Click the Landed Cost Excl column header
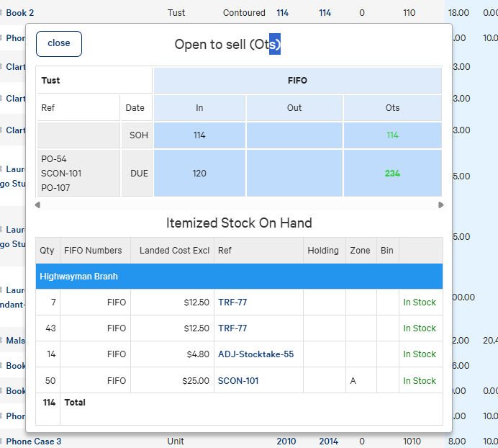The image size is (498, 448). click(173, 251)
